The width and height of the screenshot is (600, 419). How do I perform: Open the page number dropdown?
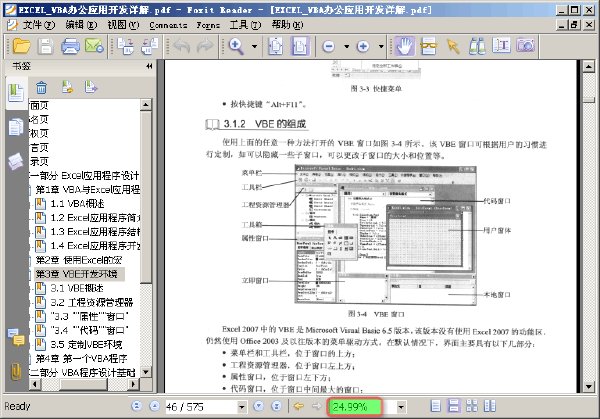click(x=242, y=407)
